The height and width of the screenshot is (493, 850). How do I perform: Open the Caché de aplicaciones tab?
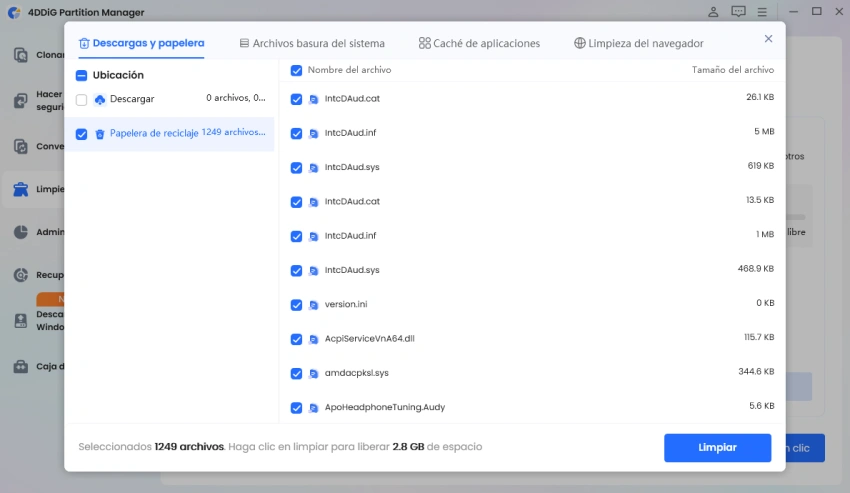click(479, 43)
